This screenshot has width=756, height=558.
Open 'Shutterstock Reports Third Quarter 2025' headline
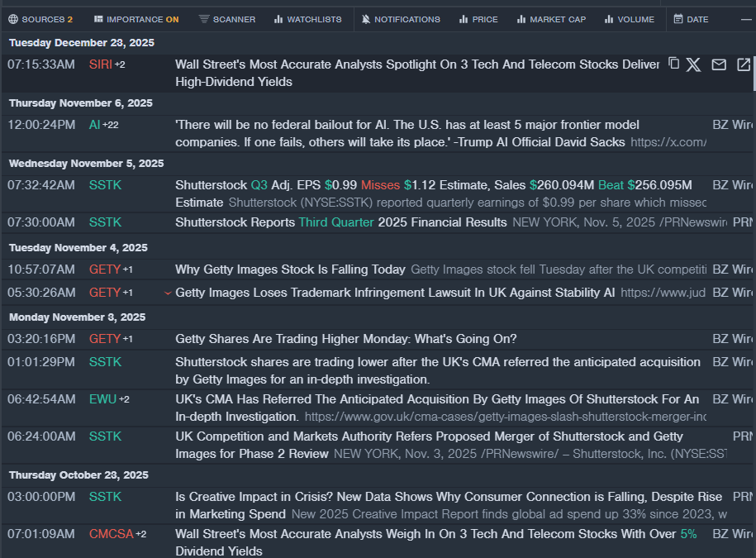(341, 222)
